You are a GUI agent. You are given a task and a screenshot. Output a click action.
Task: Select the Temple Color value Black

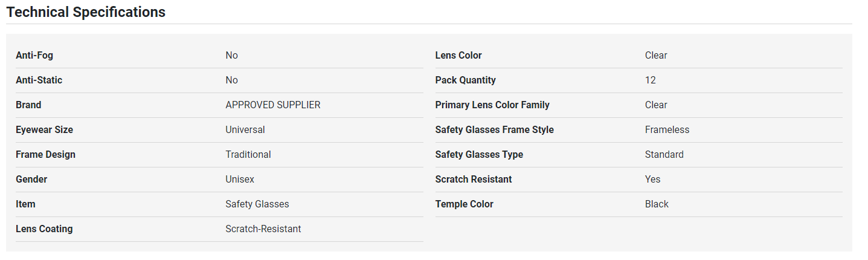(657, 204)
